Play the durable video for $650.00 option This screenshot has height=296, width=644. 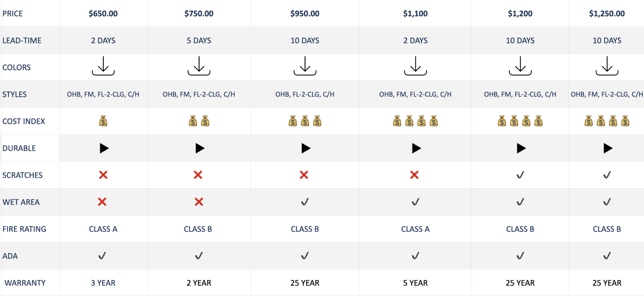[104, 148]
